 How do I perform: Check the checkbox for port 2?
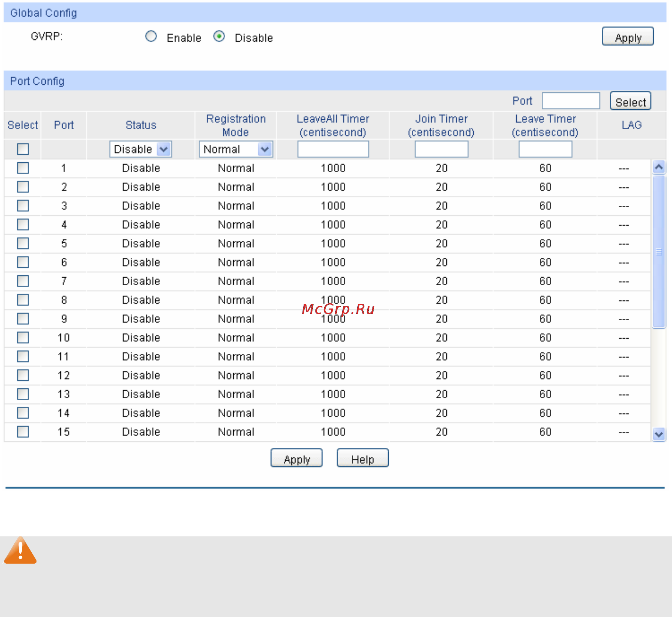click(23, 187)
